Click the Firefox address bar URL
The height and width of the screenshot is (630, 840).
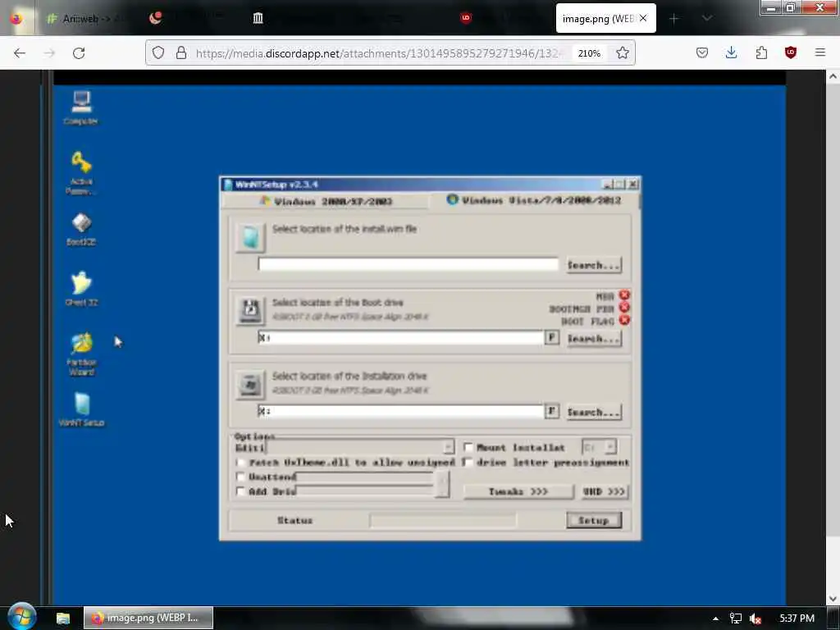(x=380, y=53)
